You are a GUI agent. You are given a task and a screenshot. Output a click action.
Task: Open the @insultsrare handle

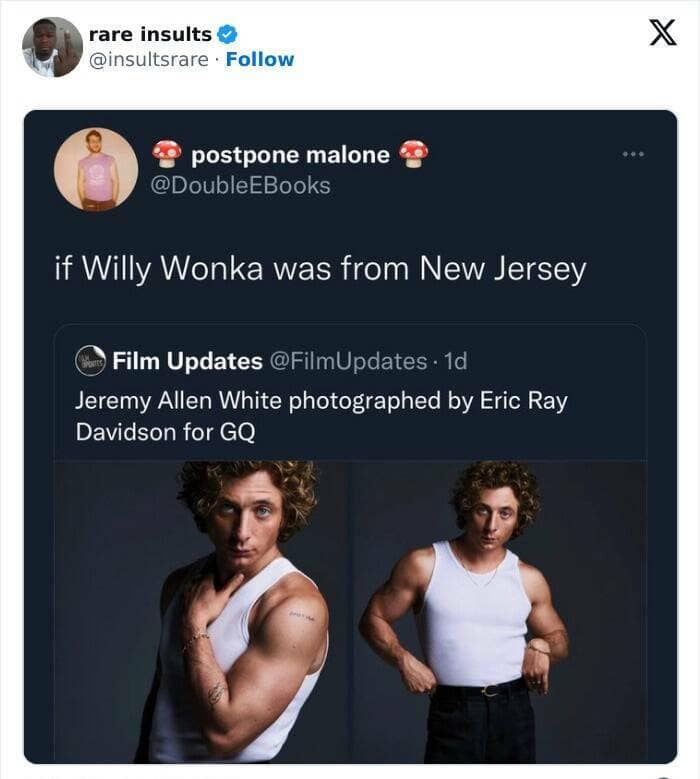pyautogui.click(x=149, y=59)
